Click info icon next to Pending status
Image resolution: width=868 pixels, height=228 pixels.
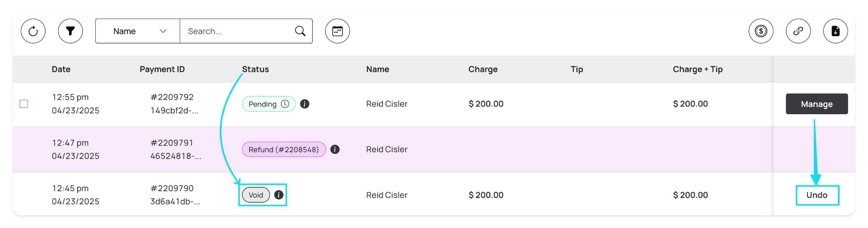[304, 104]
